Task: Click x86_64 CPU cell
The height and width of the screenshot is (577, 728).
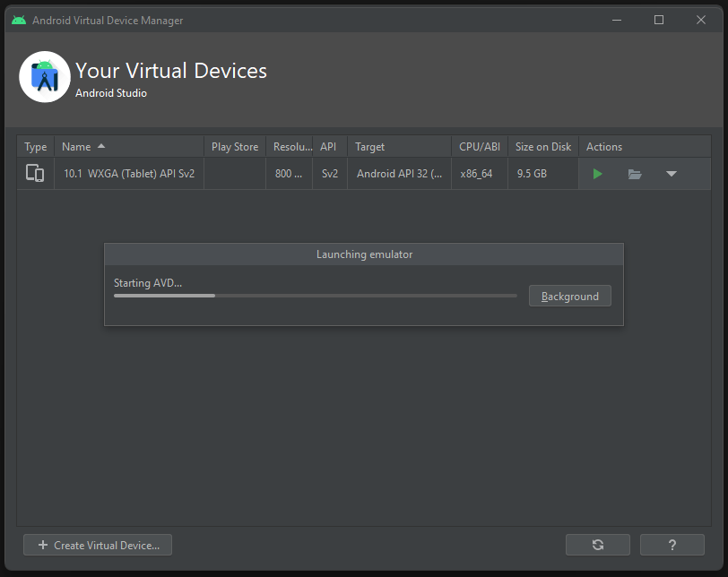Action: pos(480,174)
